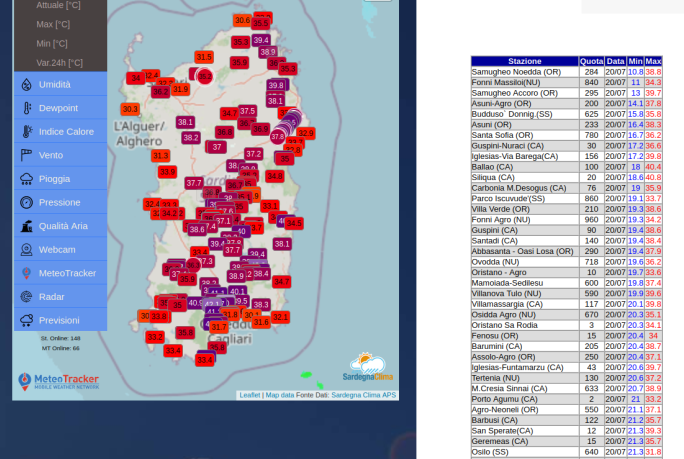The width and height of the screenshot is (684, 459).
Task: Open the Leaflet attribution link
Action: tap(250, 395)
